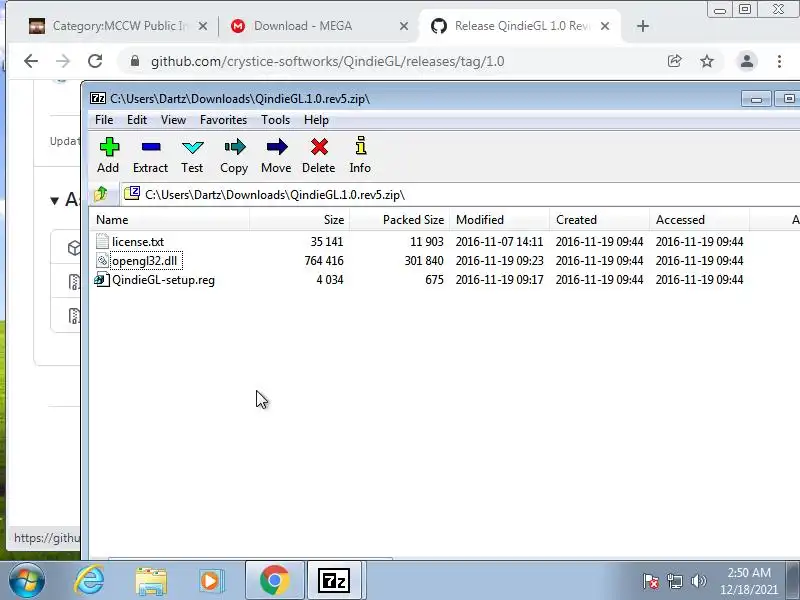
Task: Bookmark this page with the star icon
Action: [707, 61]
